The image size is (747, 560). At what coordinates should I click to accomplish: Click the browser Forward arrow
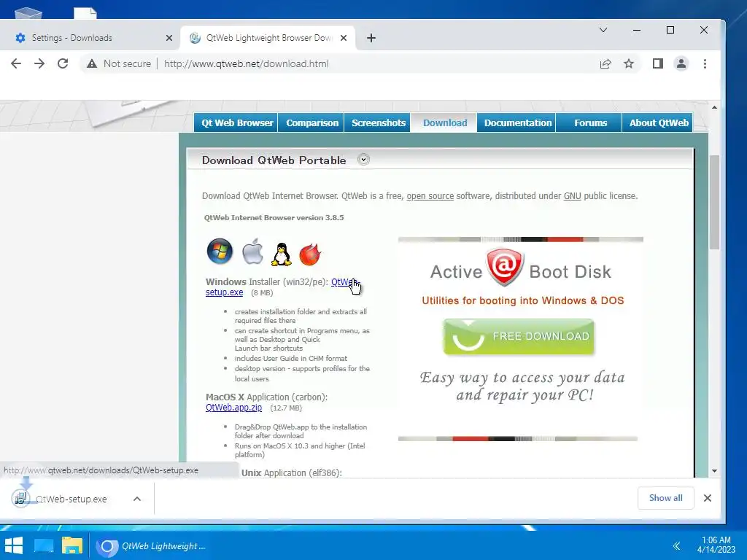39,64
